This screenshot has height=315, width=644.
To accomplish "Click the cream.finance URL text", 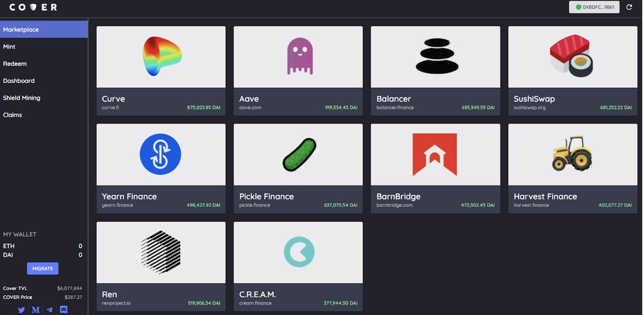I will [255, 303].
